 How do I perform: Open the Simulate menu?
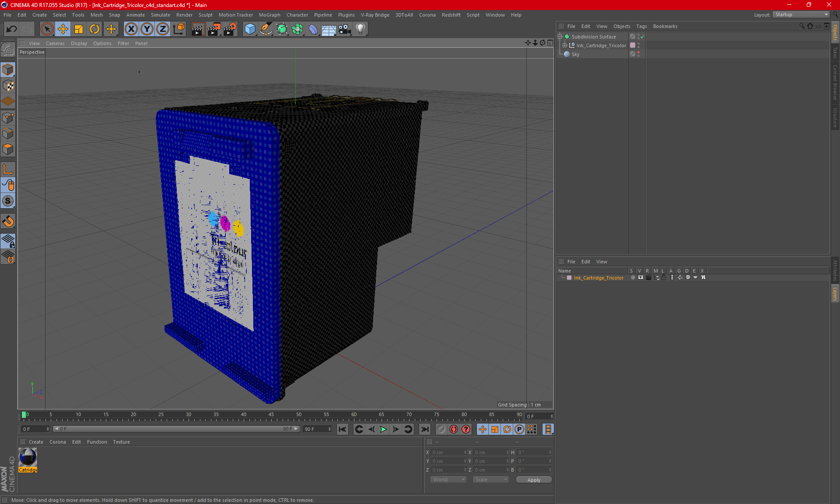click(160, 15)
